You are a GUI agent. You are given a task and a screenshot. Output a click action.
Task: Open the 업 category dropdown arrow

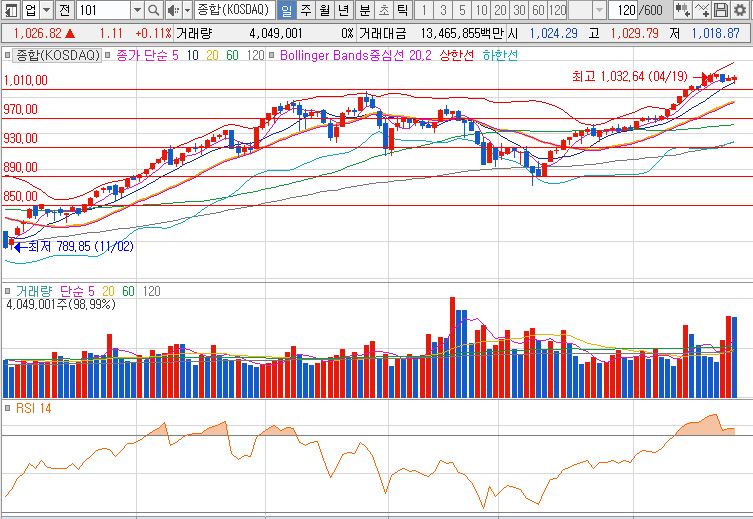pyautogui.click(x=46, y=10)
